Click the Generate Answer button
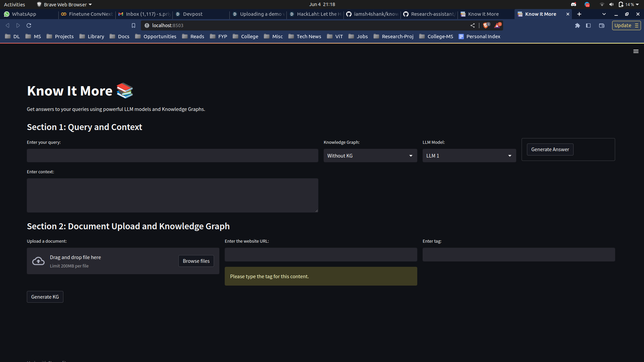 pyautogui.click(x=550, y=149)
